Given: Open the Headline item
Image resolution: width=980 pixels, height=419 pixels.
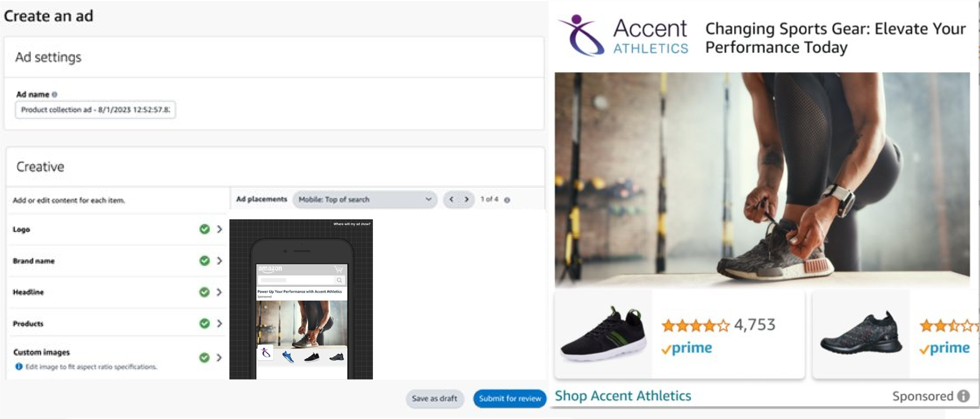Looking at the screenshot, I should tap(28, 292).
